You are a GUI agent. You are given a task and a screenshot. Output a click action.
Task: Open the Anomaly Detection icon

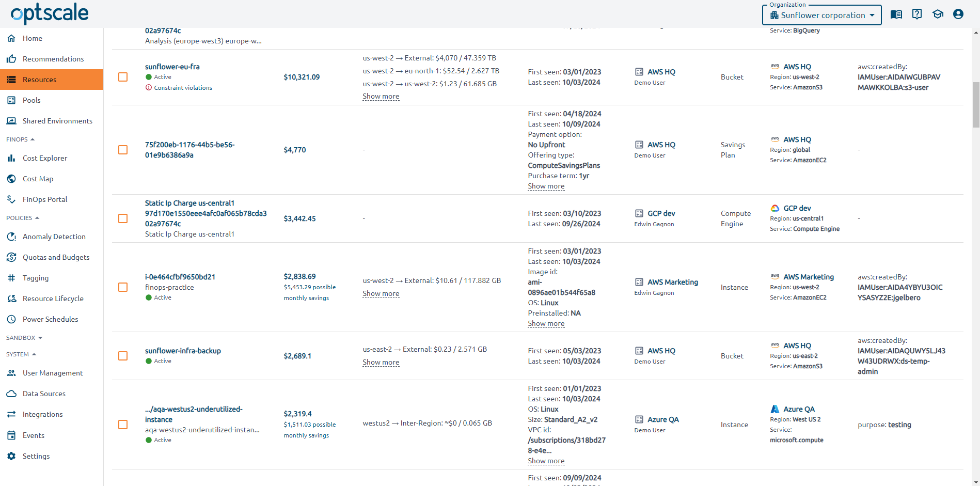pos(11,237)
